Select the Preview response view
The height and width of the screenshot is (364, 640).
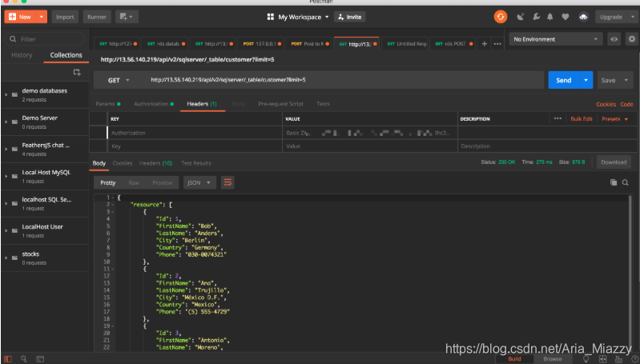163,182
